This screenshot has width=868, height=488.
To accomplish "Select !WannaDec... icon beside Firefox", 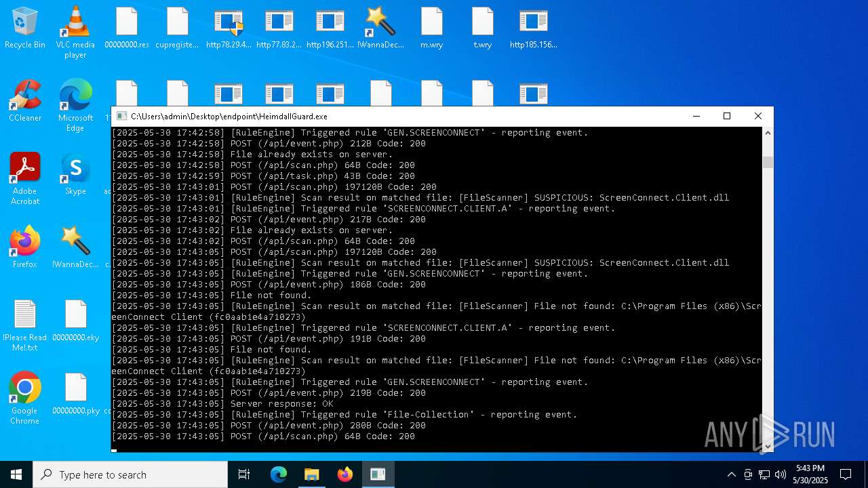I will tap(75, 247).
